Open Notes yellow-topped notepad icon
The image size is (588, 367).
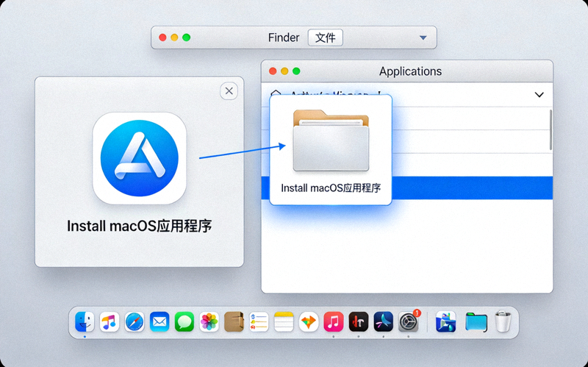[x=284, y=321]
